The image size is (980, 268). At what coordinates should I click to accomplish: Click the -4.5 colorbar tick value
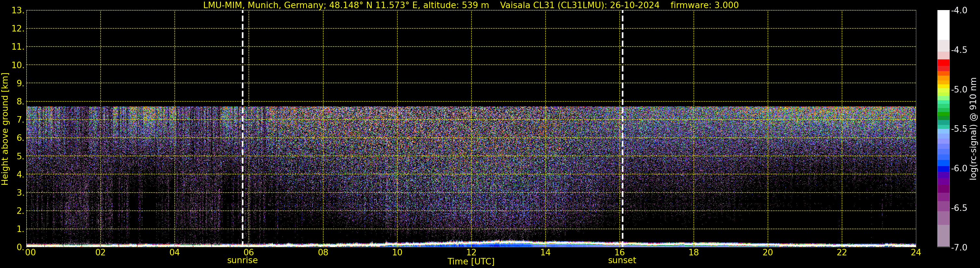coord(959,50)
